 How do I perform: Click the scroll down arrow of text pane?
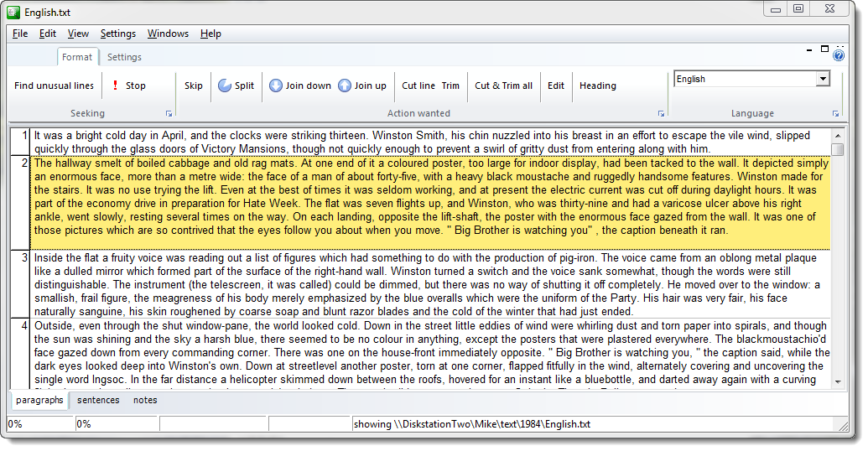pyautogui.click(x=837, y=381)
